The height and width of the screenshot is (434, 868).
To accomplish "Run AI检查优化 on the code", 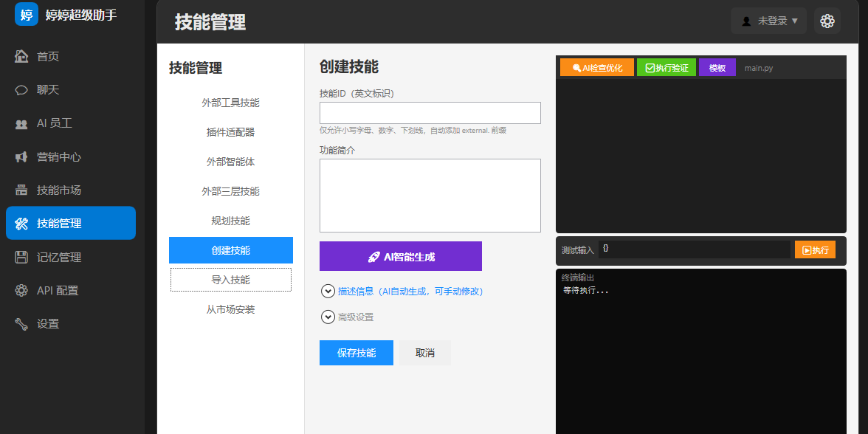I will (596, 68).
